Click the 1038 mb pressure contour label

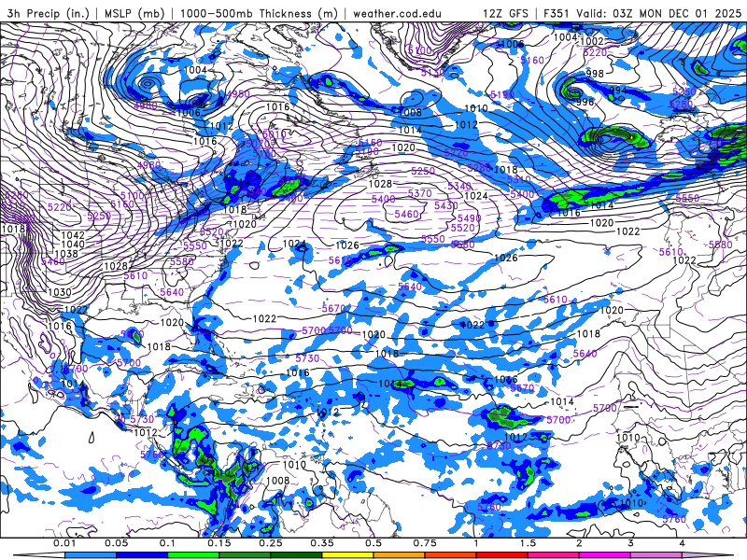pyautogui.click(x=66, y=254)
